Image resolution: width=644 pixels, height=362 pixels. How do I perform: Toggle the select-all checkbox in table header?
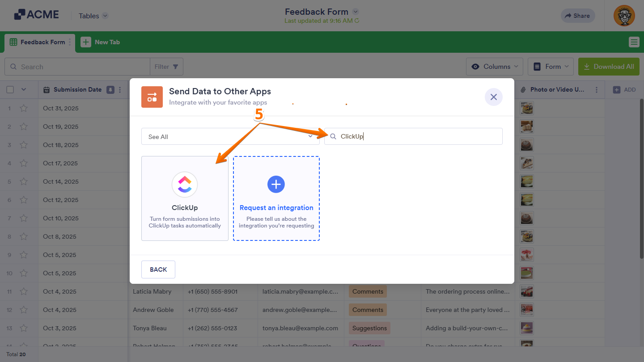click(x=10, y=89)
